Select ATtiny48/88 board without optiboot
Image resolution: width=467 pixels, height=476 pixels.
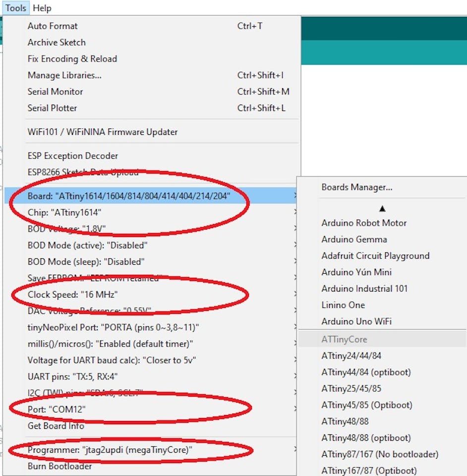[382, 421]
